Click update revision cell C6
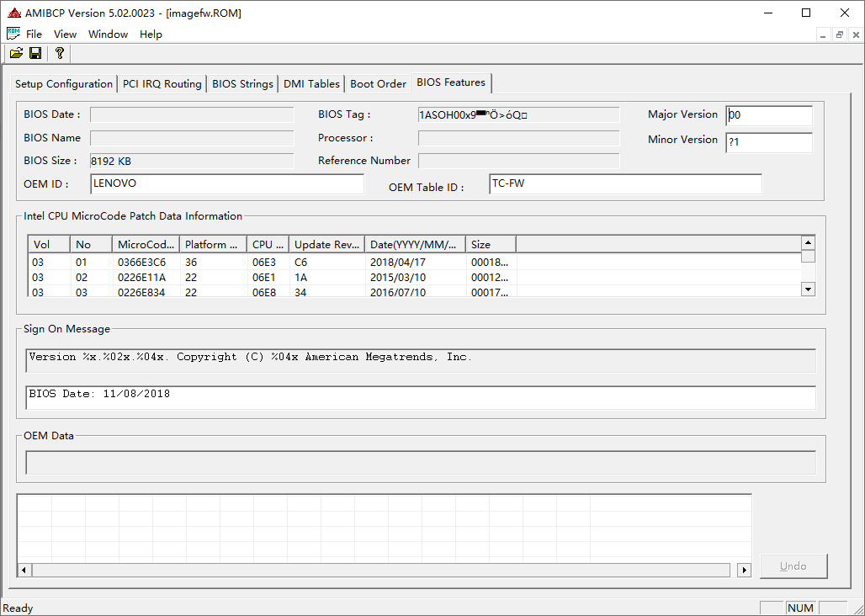The height and width of the screenshot is (616, 865). tap(300, 262)
